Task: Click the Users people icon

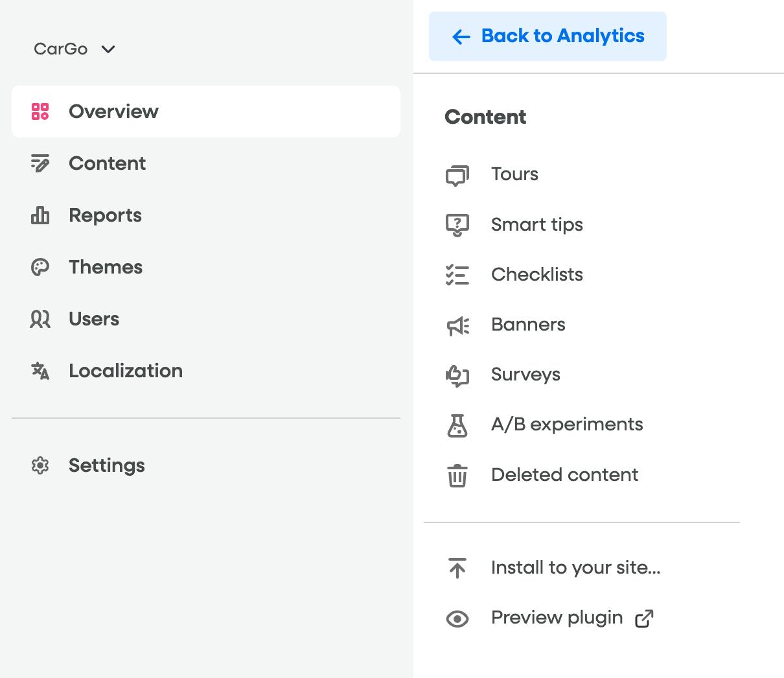Action: (40, 319)
